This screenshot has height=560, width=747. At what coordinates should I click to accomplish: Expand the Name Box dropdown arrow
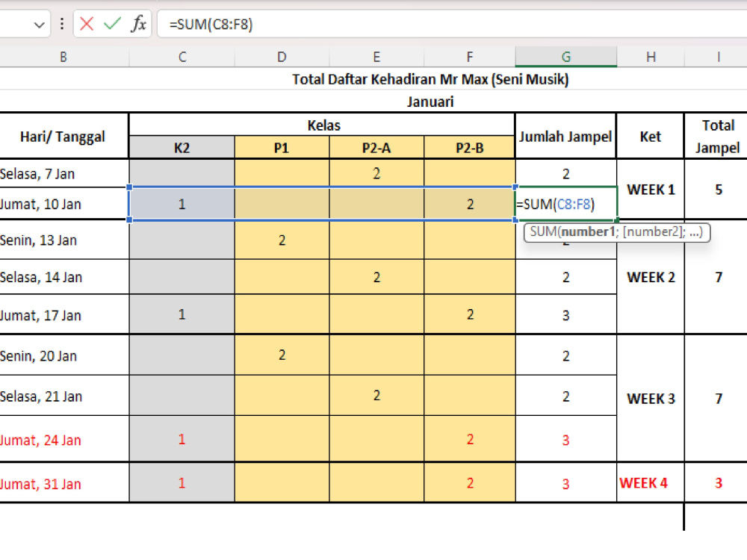[x=40, y=25]
